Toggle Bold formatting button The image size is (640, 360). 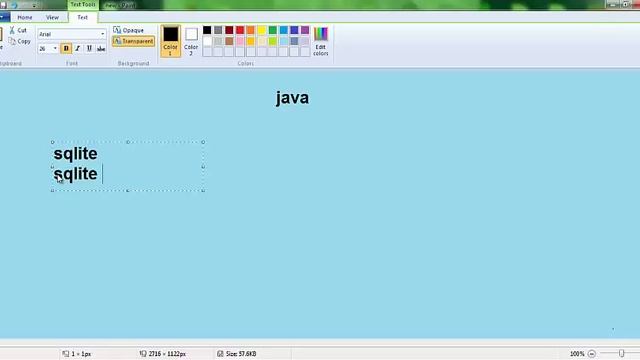click(x=66, y=49)
